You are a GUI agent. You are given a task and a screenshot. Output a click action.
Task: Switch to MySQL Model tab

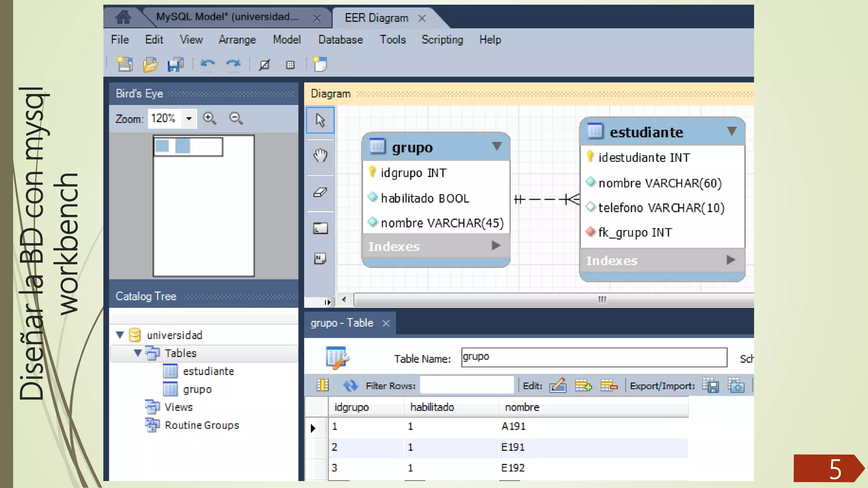pos(228,17)
